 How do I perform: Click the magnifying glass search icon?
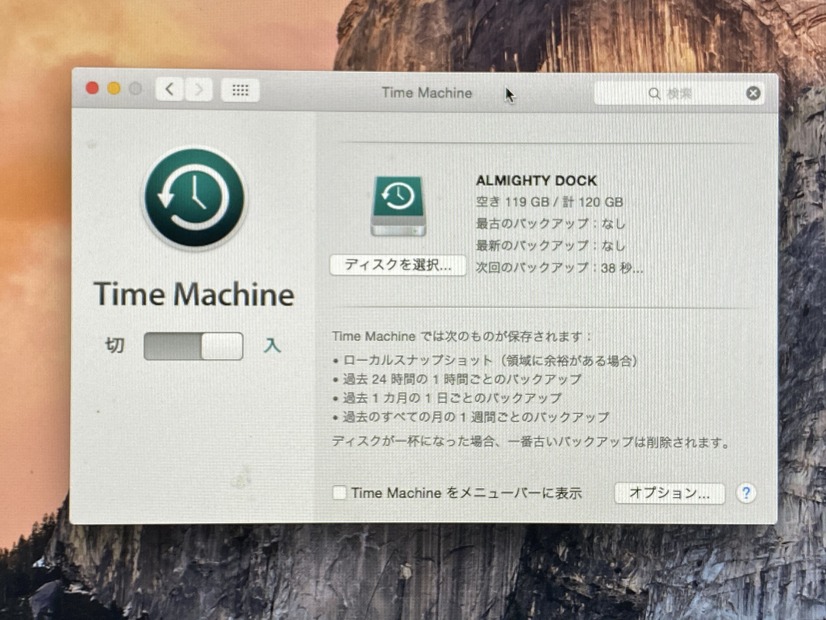(654, 94)
